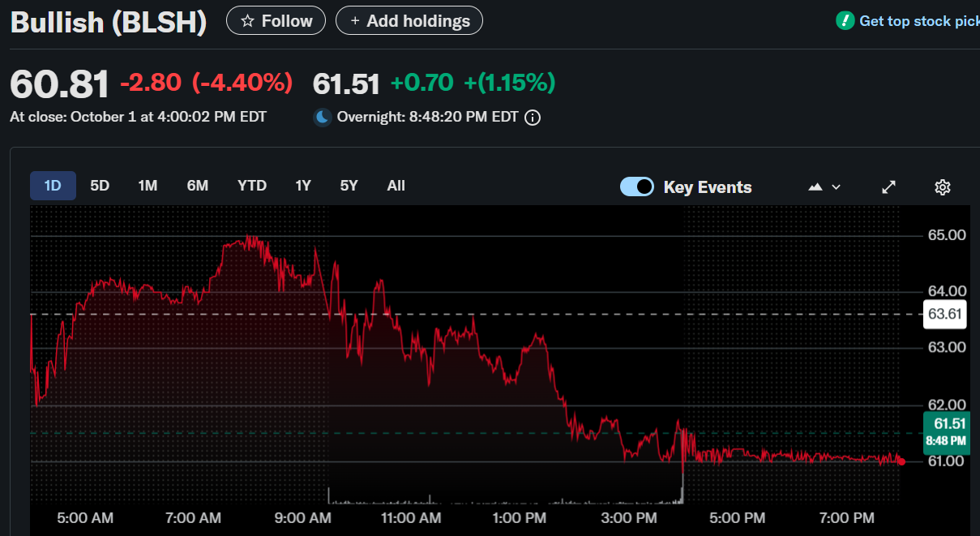Expand the chart to full screen
Screen dimensions: 980x536
888,187
